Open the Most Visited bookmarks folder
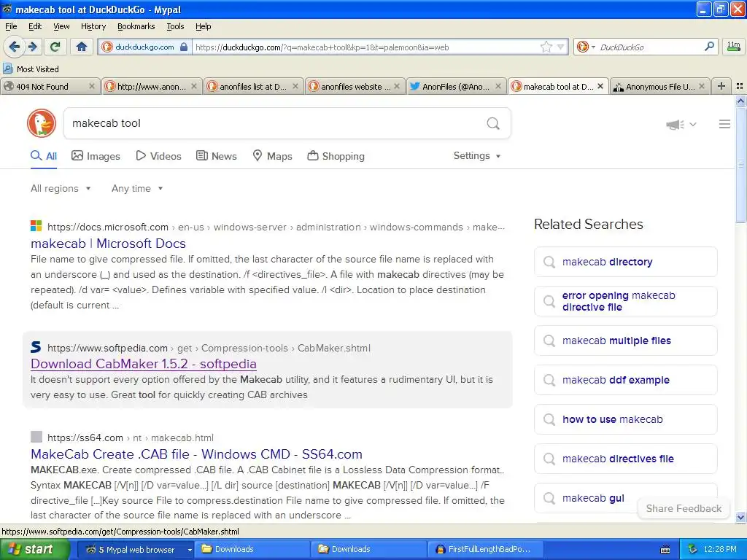 pyautogui.click(x=31, y=69)
